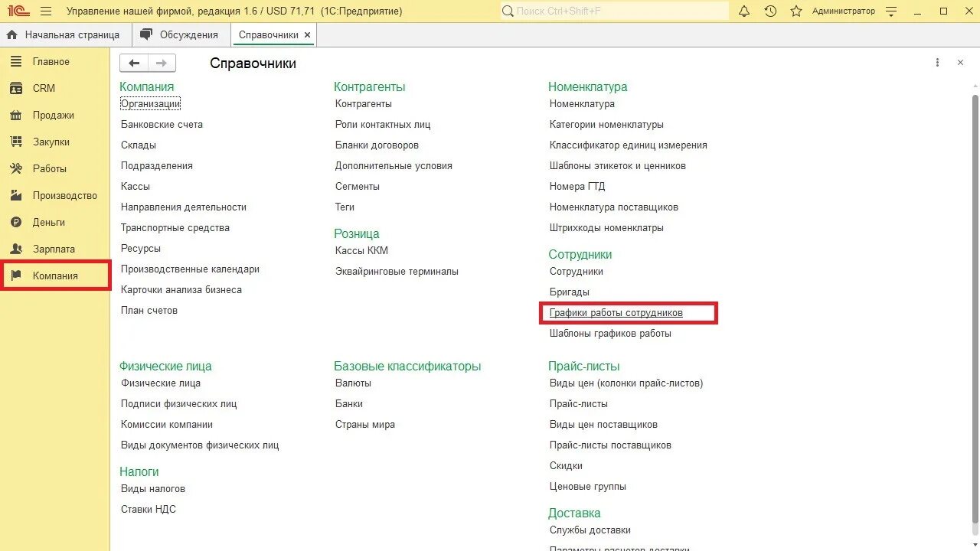Open Страны мира link
Screen dimensions: 980x551
[x=365, y=424]
